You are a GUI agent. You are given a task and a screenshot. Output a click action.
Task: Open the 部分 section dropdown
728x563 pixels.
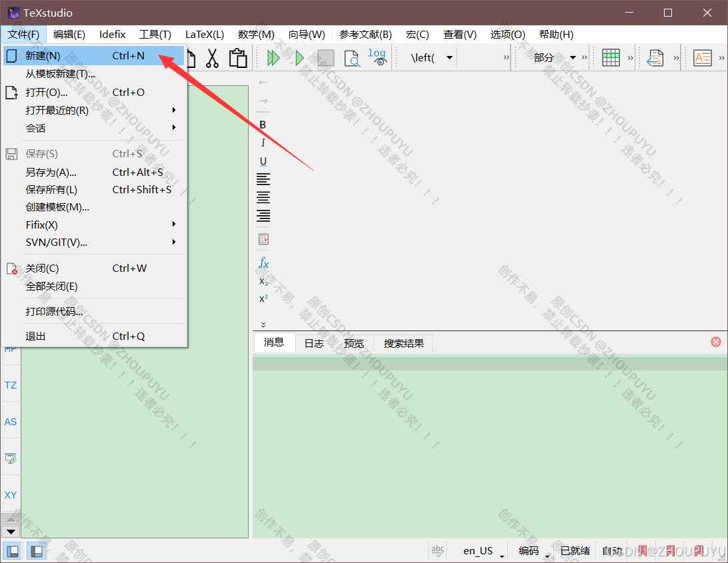(554, 57)
